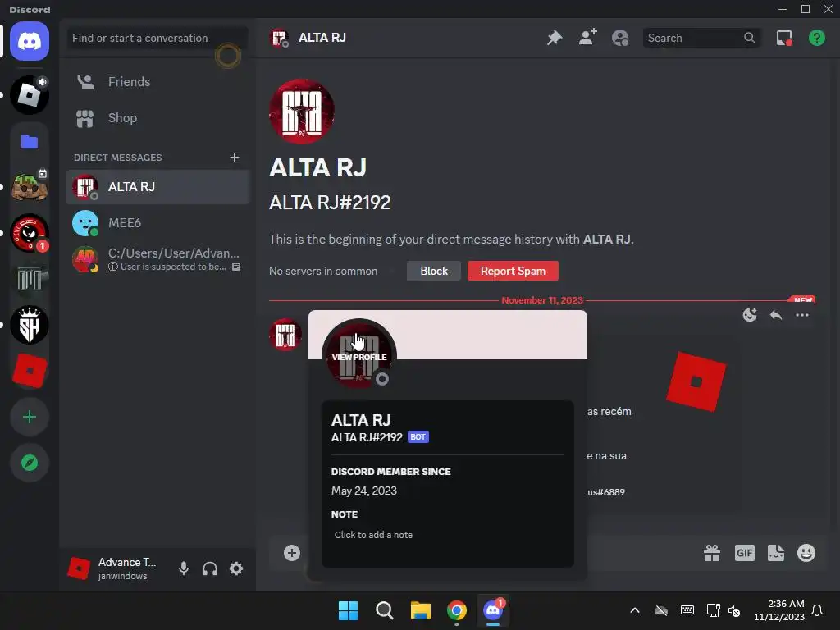Click the Report Spam button
The image size is (840, 630).
tap(513, 271)
